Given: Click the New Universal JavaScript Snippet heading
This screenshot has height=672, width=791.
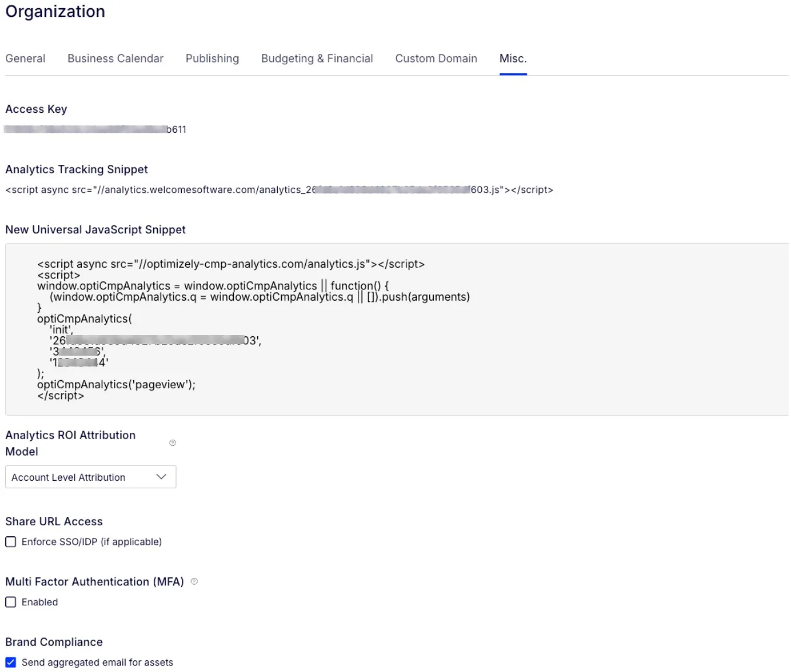Looking at the screenshot, I should click(x=95, y=229).
